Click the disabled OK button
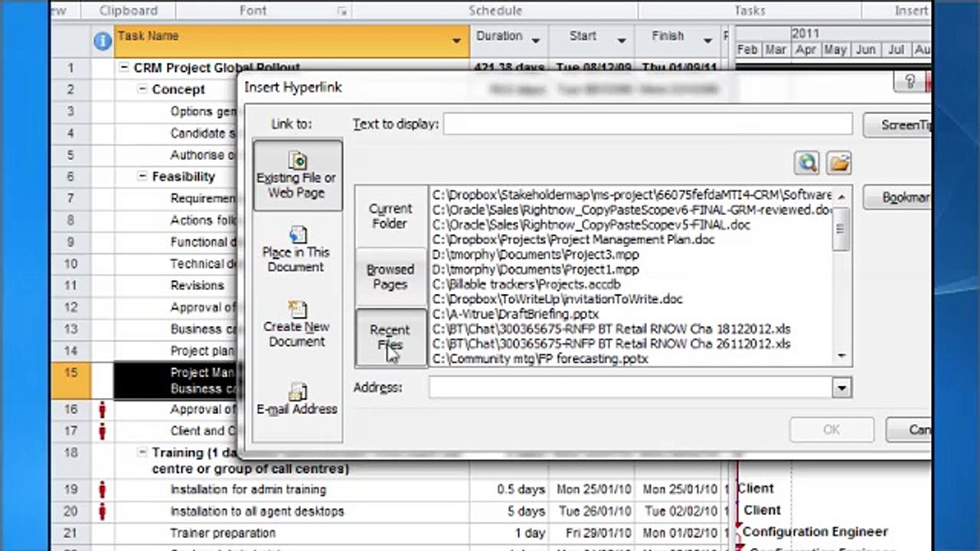This screenshot has width=980, height=551. (x=831, y=429)
